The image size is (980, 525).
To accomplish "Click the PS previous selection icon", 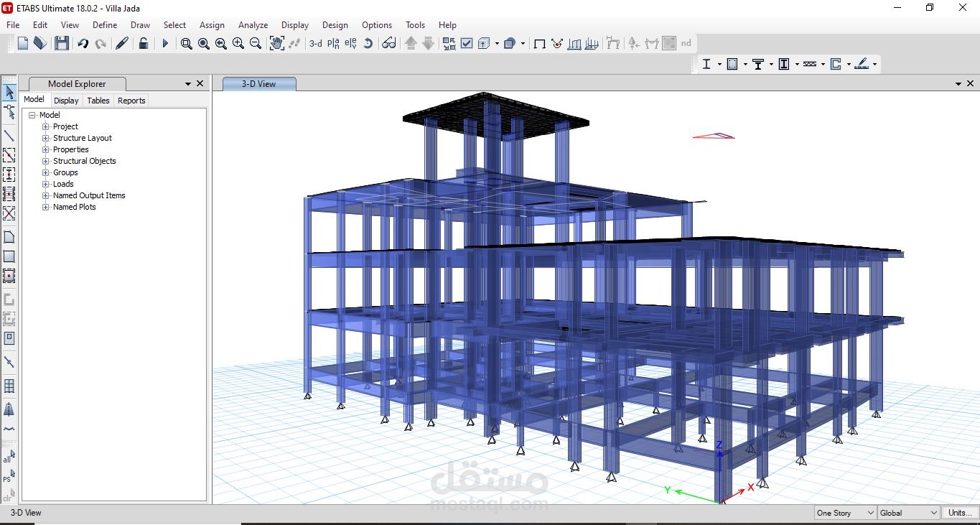I will pyautogui.click(x=9, y=477).
